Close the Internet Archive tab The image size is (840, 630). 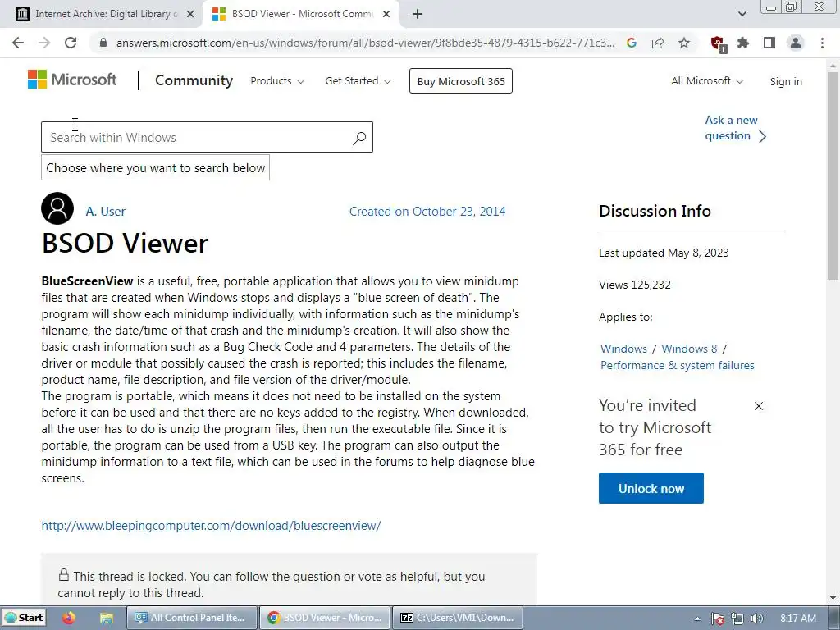pyautogui.click(x=190, y=15)
